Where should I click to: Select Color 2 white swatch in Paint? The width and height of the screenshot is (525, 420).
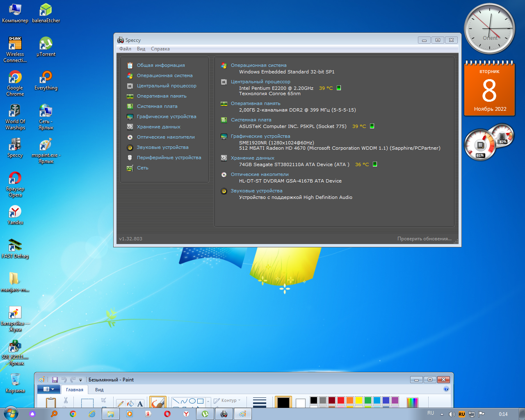click(301, 403)
